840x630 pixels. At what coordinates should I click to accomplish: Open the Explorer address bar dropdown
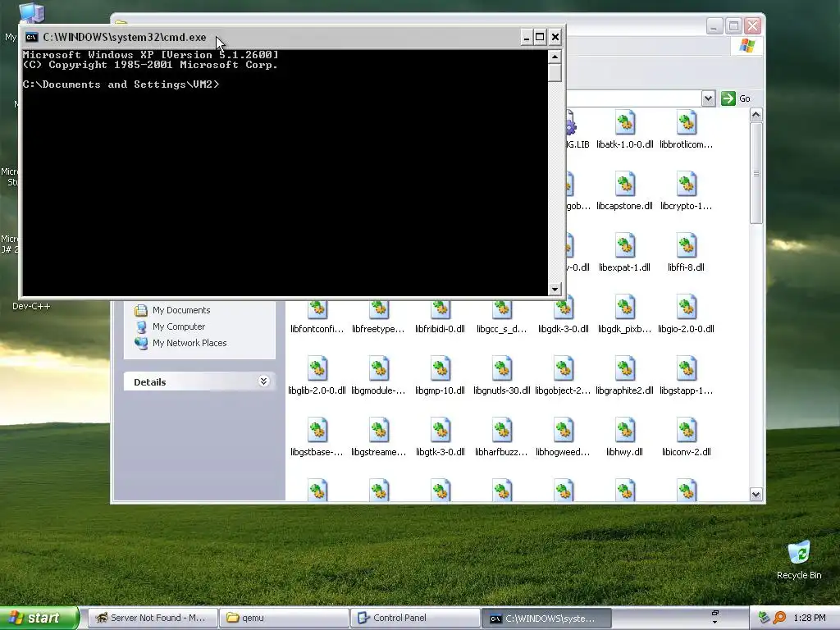point(708,98)
